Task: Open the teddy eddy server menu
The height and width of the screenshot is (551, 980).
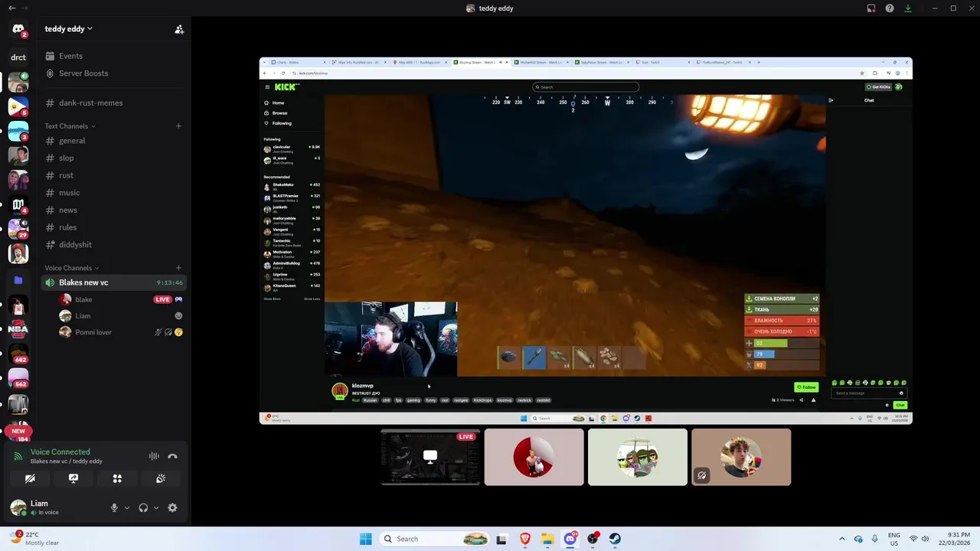Action: [x=68, y=28]
